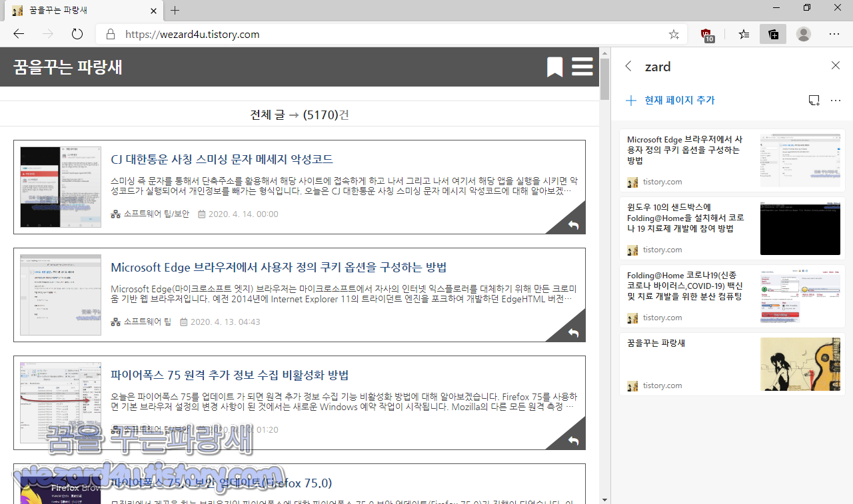Open the blog hamburger menu
The image size is (853, 504).
coord(582,67)
